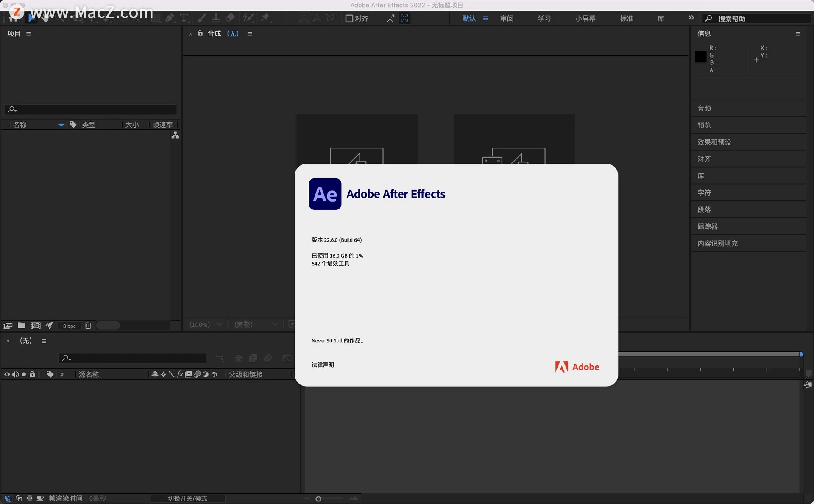Select the Pen tool
Screen dimensions: 814x504
click(170, 18)
